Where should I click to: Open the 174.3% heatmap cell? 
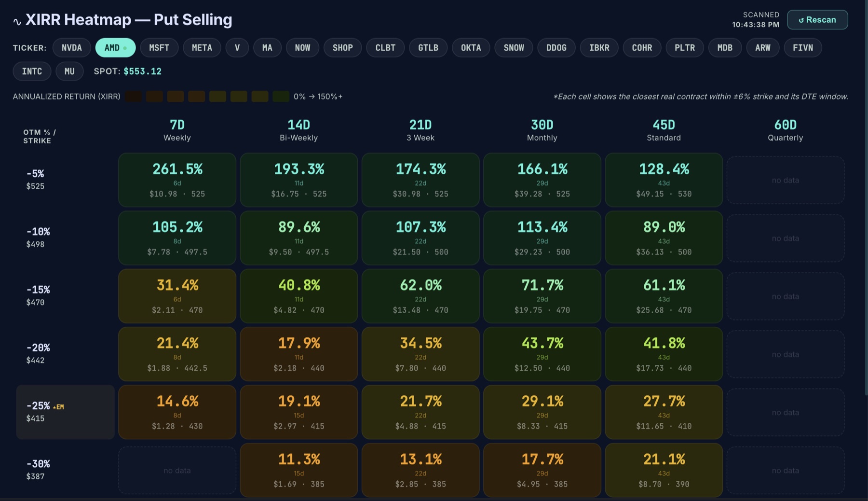coord(420,180)
